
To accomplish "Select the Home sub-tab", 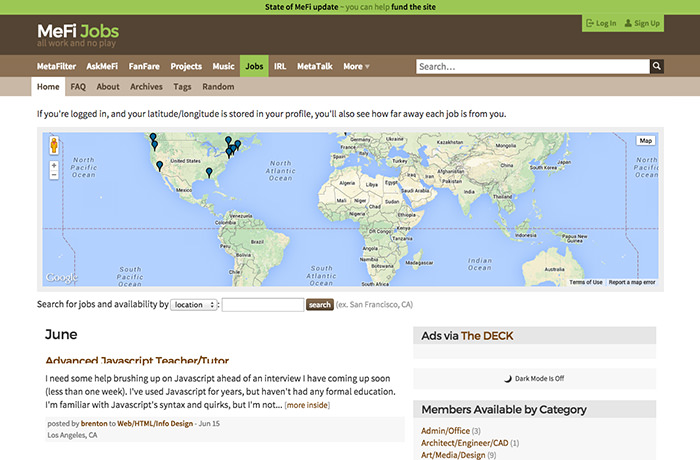I will click(48, 87).
